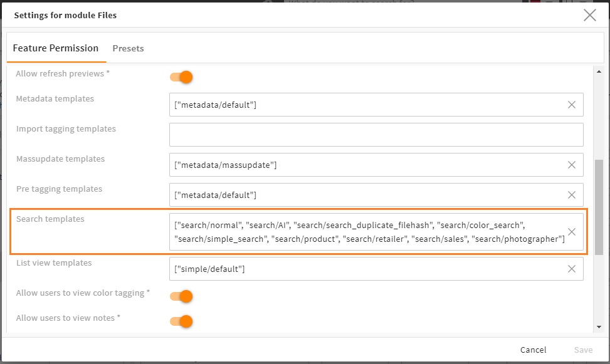610x364 pixels.
Task: Click the Massupdate templates input field
Action: [x=376, y=165]
